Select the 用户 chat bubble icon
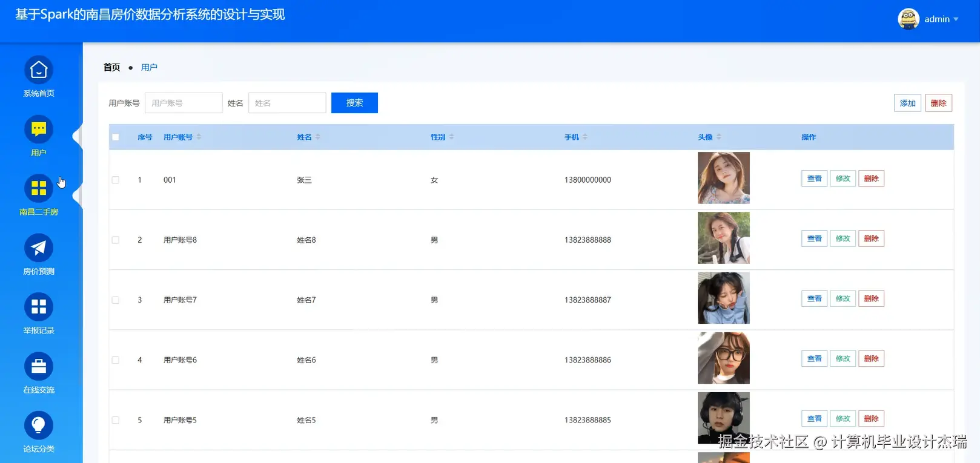Viewport: 980px width, 463px height. (39, 130)
